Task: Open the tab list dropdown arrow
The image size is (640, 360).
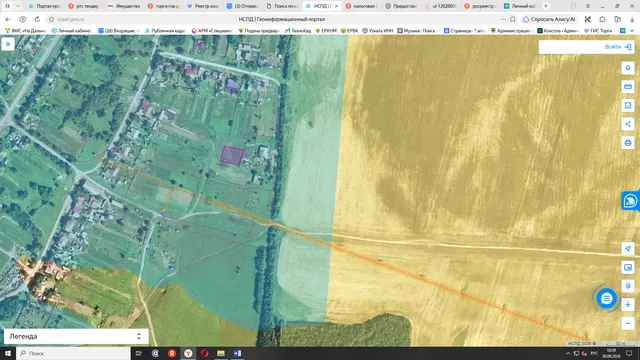Action: (18, 6)
